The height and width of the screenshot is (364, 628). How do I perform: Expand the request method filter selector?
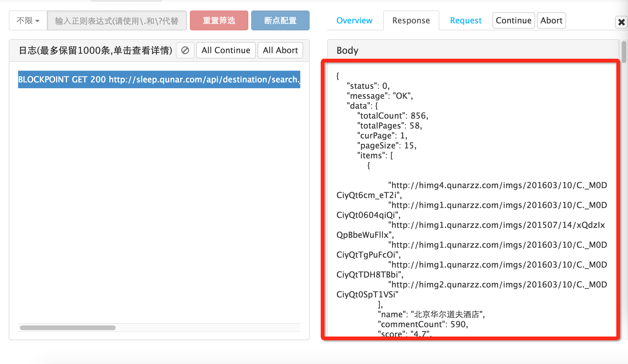(x=28, y=20)
